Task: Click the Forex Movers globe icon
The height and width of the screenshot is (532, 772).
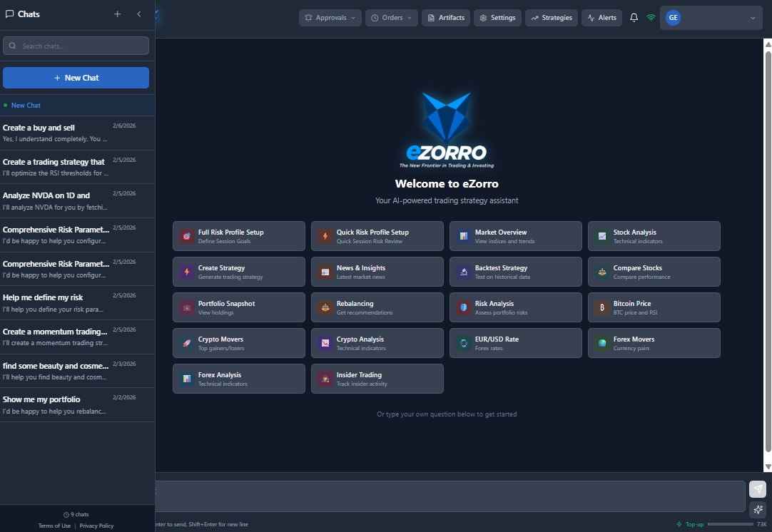Action: (601, 343)
